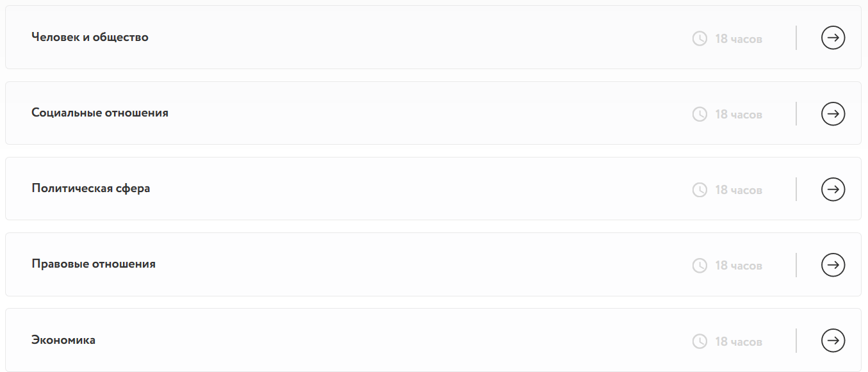Click the clock icon in Социальные отношения row
This screenshot has height=372, width=868.
[x=700, y=115]
